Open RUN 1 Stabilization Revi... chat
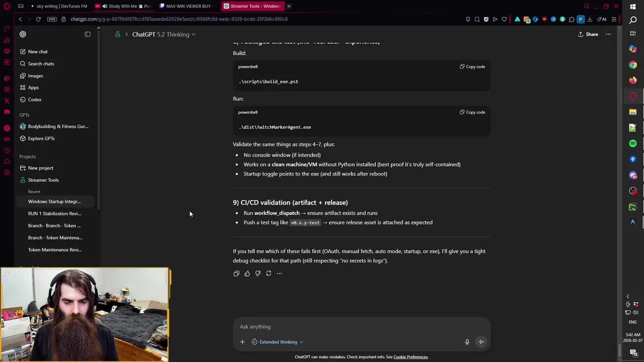Viewport: 644px width, 362px height. 55,214
